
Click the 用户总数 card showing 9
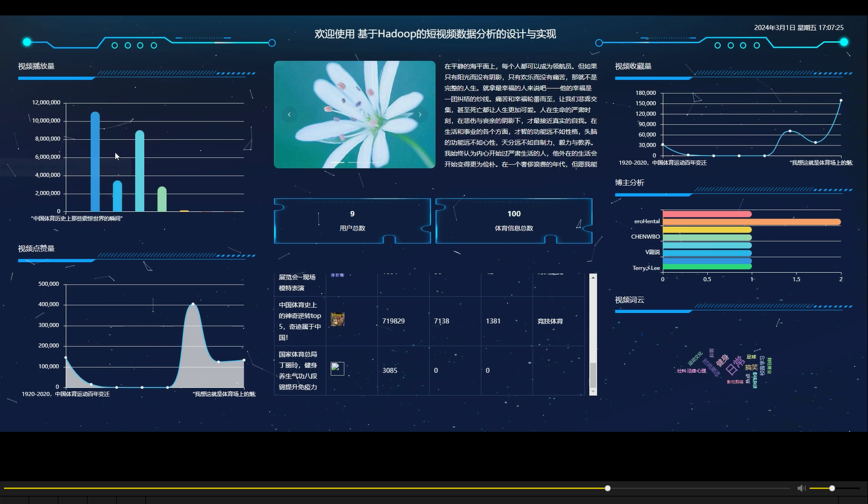click(x=352, y=221)
